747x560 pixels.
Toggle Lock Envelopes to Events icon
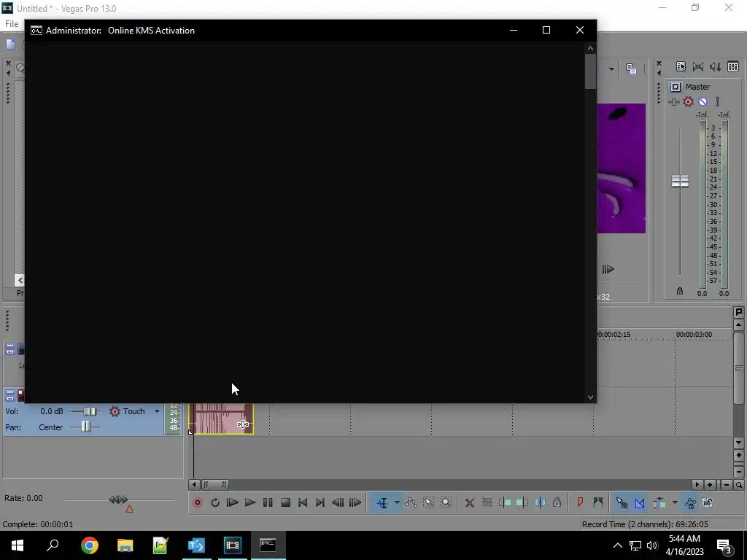pos(690,502)
